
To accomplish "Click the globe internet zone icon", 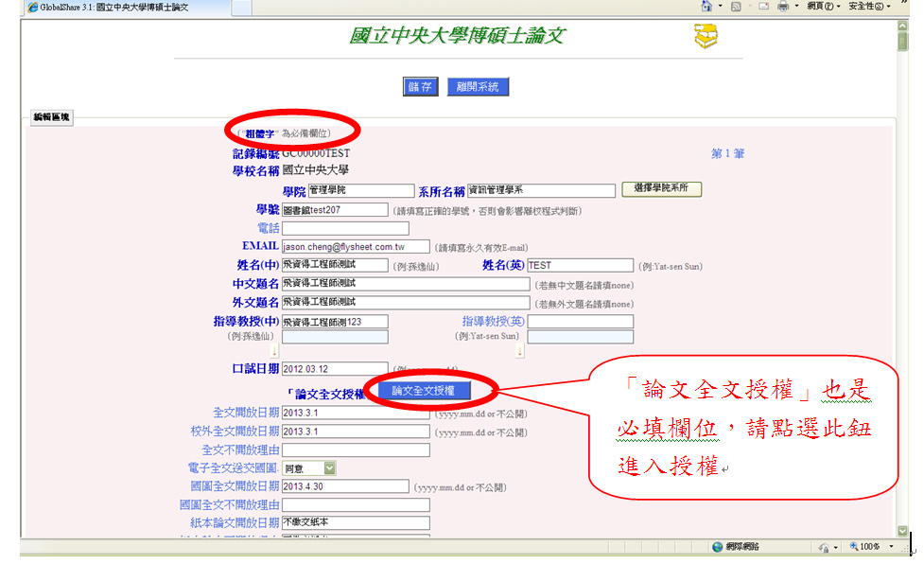I will click(x=718, y=547).
